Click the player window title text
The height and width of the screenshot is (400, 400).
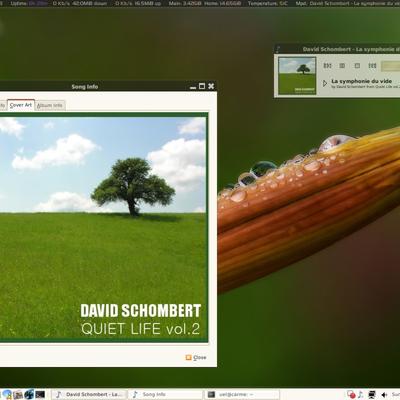coord(351,49)
